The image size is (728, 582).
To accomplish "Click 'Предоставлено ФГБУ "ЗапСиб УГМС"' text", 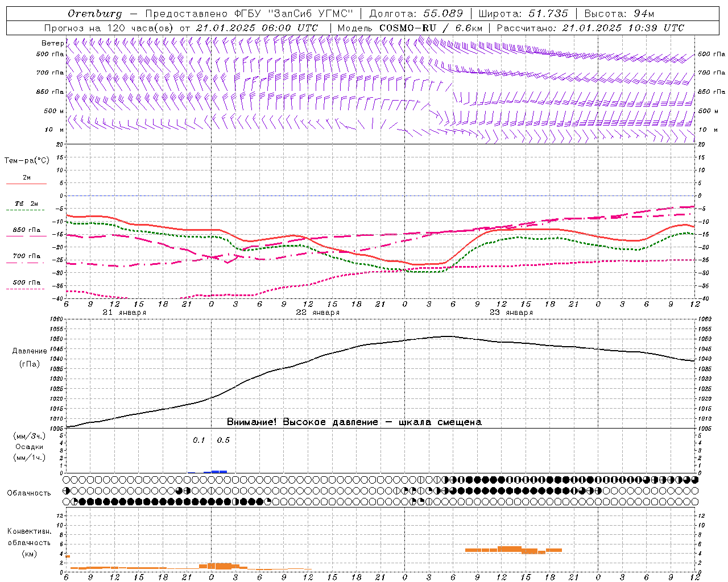I will [x=249, y=14].
